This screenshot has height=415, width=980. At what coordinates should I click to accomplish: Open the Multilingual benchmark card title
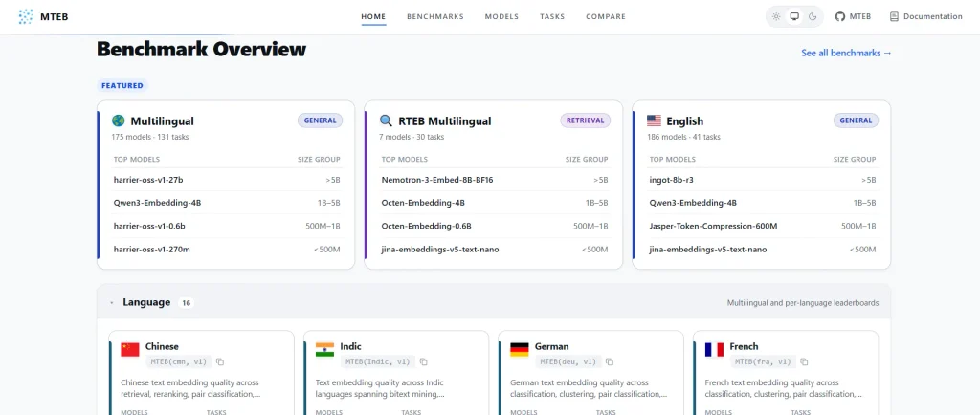point(162,121)
